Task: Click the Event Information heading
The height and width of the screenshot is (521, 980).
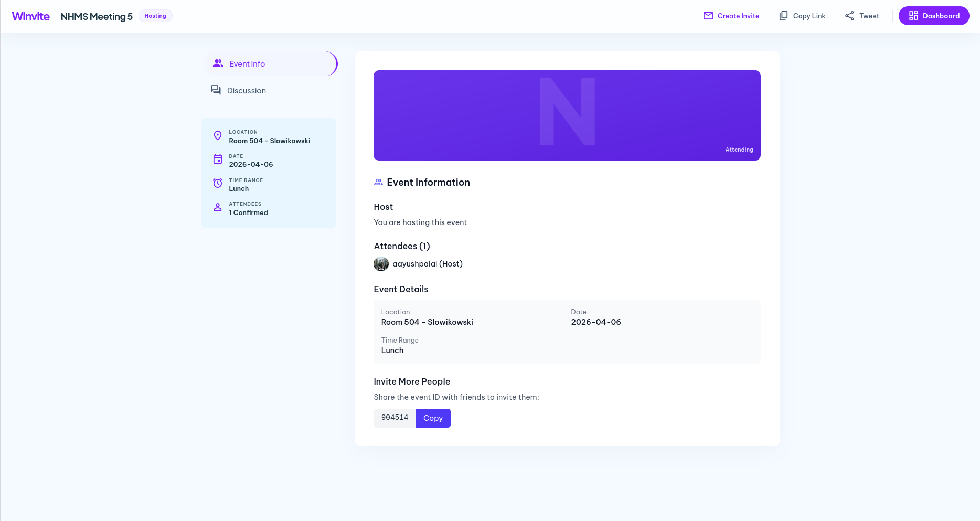Action: click(x=428, y=182)
